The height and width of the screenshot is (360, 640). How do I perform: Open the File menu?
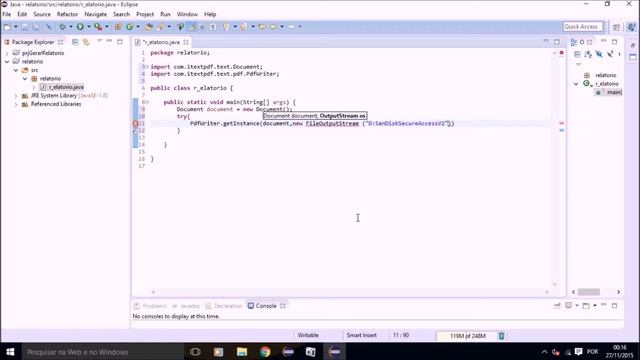[x=7, y=14]
